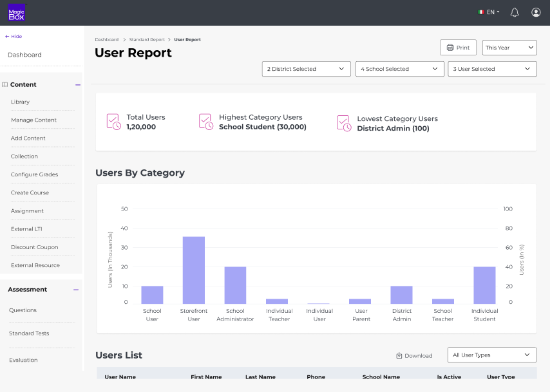This screenshot has height=392, width=550.
Task: Open the 4 School Selected dropdown
Action: [x=400, y=69]
